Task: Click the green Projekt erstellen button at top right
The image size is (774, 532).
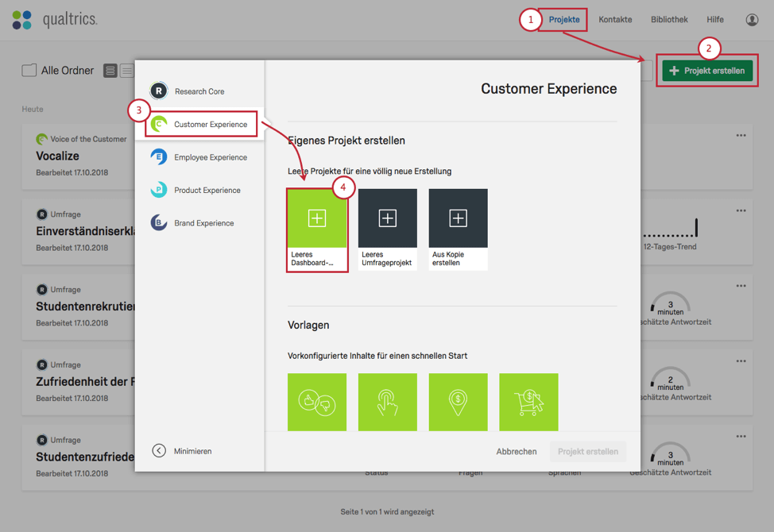Action: (x=707, y=71)
